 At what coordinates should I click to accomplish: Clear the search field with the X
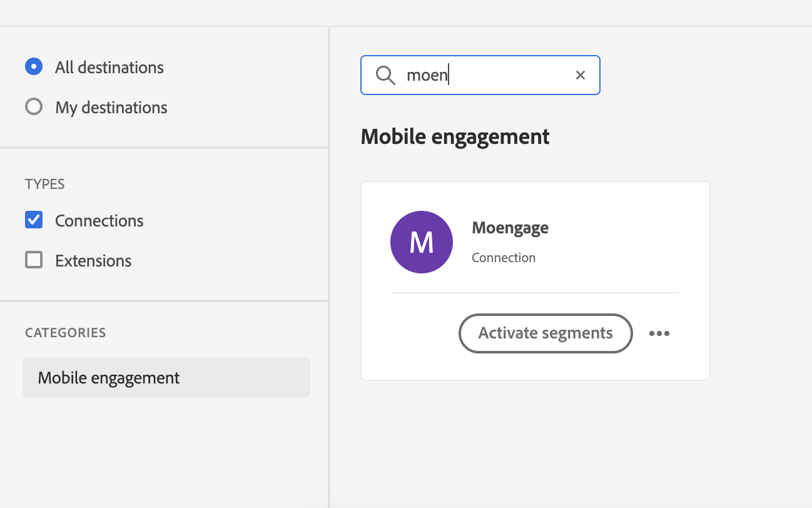[581, 75]
